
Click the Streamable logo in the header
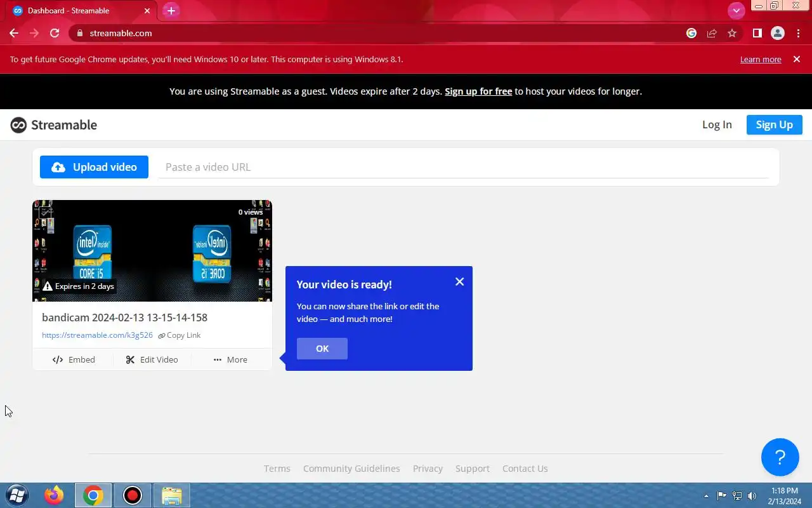coord(54,125)
